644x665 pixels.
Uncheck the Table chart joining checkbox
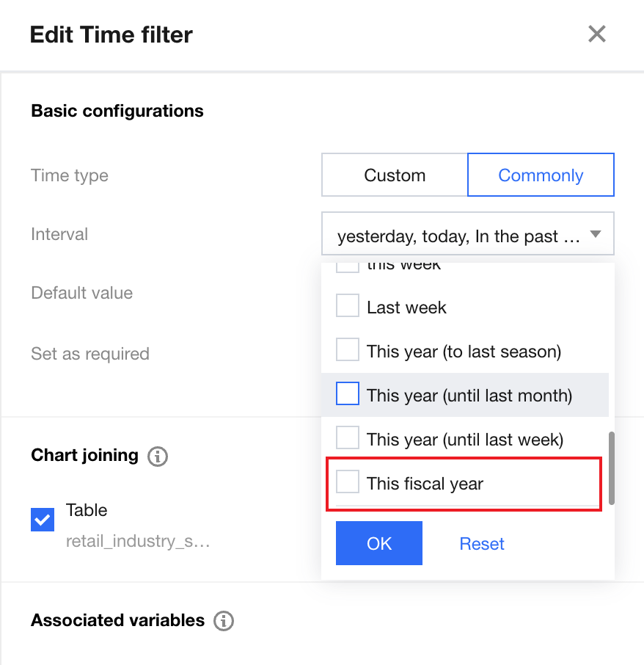[x=42, y=520]
